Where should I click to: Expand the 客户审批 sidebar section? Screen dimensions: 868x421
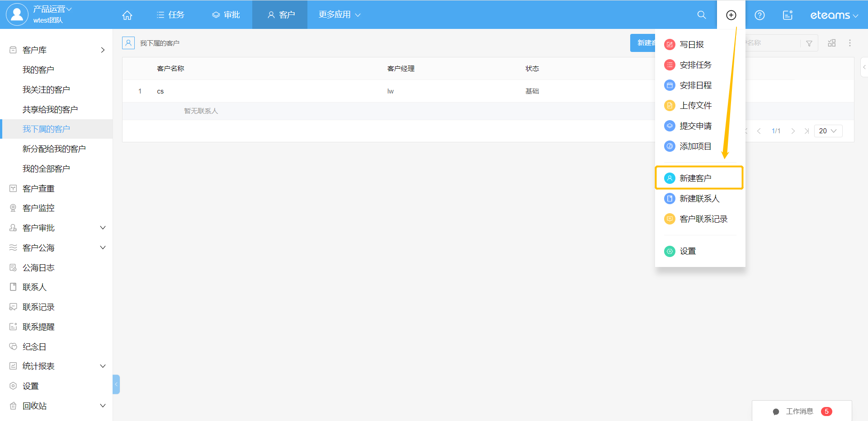pyautogui.click(x=103, y=228)
